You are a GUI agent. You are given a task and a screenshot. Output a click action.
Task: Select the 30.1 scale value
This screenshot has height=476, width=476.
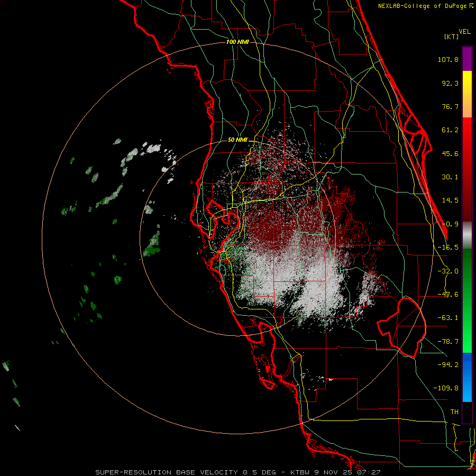point(450,177)
